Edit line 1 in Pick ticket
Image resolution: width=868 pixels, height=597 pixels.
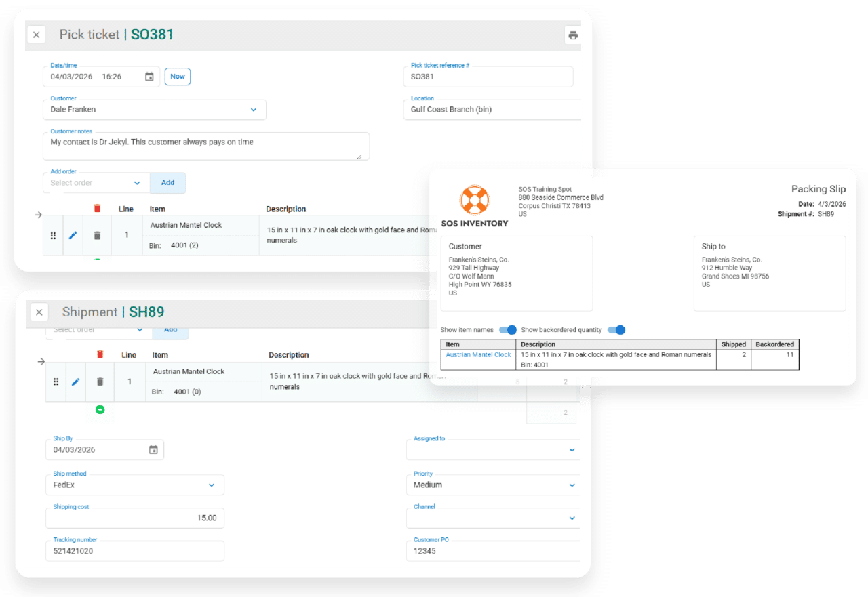coord(73,235)
